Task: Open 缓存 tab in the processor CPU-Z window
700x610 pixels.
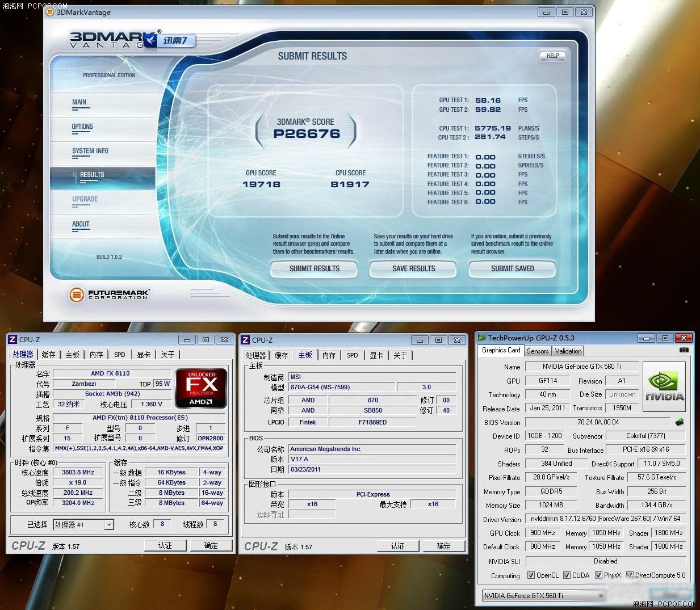Action: pyautogui.click(x=49, y=355)
